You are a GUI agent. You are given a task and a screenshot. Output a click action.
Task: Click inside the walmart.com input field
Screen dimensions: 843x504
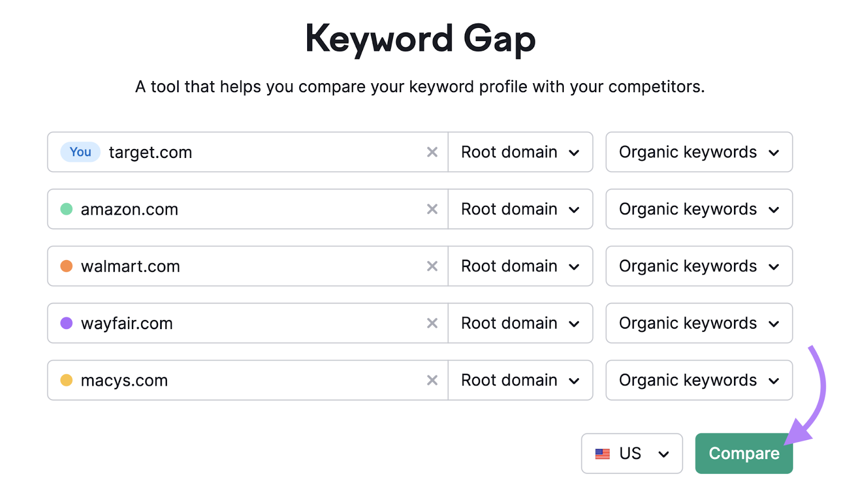click(237, 266)
